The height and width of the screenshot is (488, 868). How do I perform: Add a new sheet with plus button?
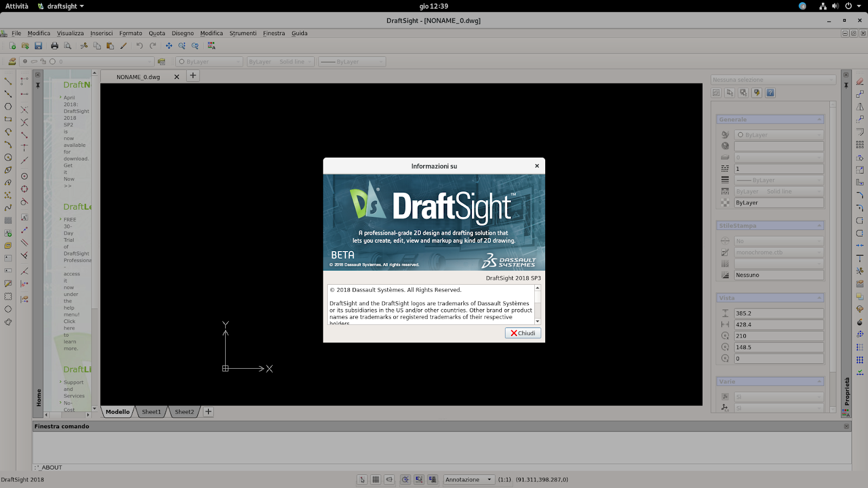tap(208, 412)
